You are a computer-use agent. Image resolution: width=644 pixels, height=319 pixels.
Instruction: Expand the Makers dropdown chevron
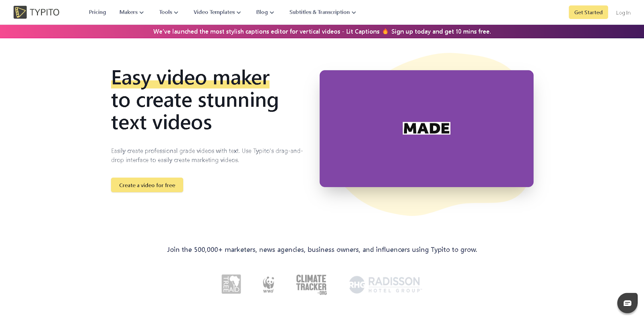tap(142, 12)
